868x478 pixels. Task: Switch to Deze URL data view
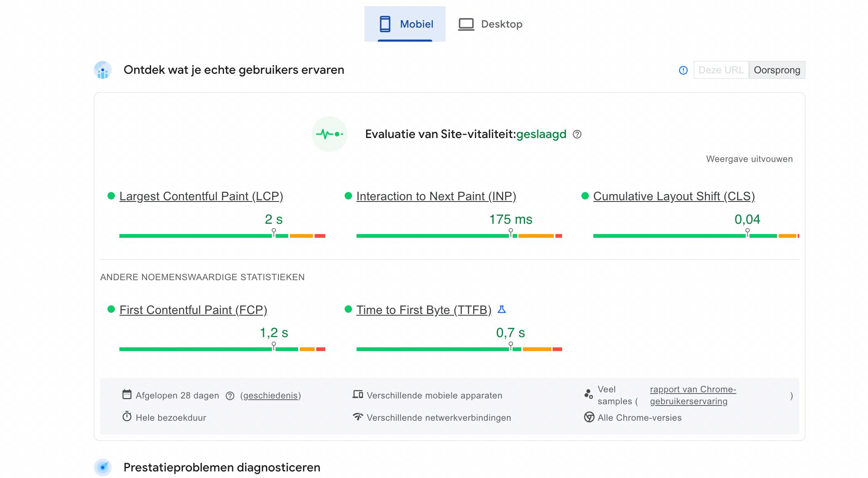tap(721, 70)
